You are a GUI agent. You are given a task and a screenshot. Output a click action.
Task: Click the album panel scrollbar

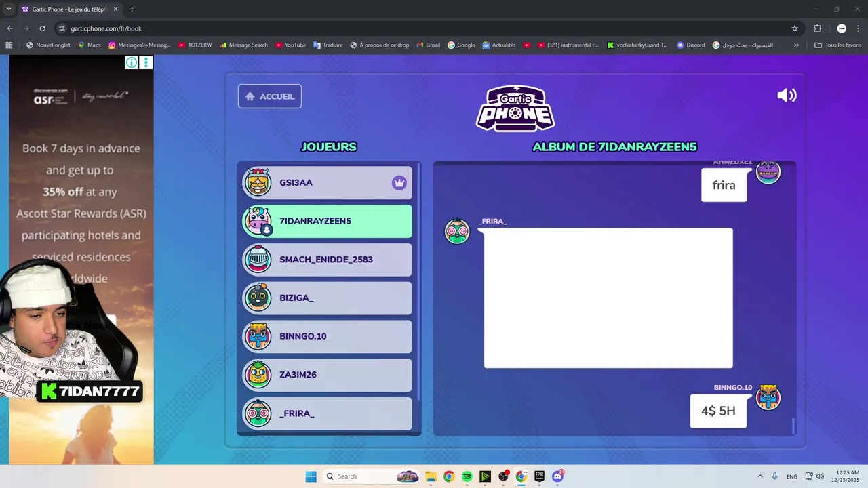click(x=793, y=426)
